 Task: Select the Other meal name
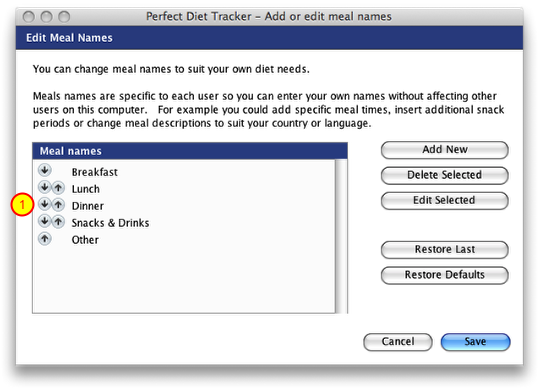point(85,239)
